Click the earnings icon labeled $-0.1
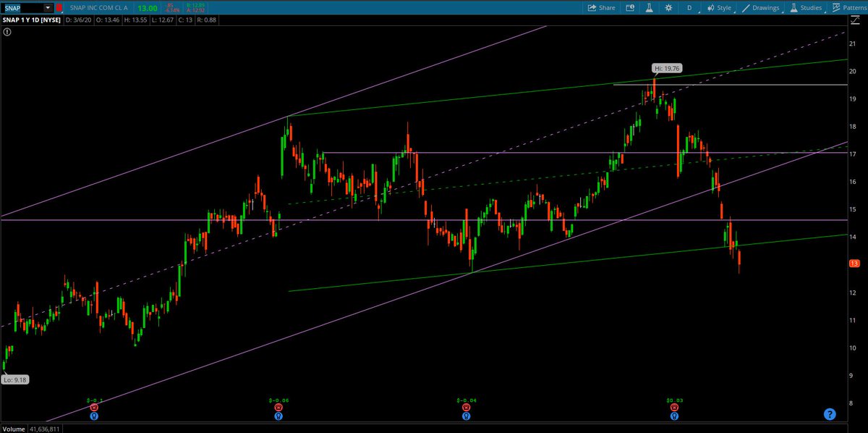Image resolution: width=868 pixels, height=433 pixels. point(94,408)
